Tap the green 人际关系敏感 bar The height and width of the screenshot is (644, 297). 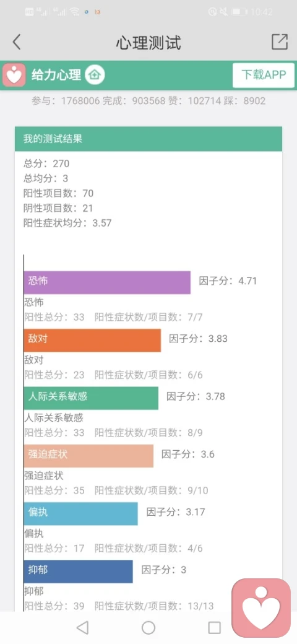tap(91, 398)
